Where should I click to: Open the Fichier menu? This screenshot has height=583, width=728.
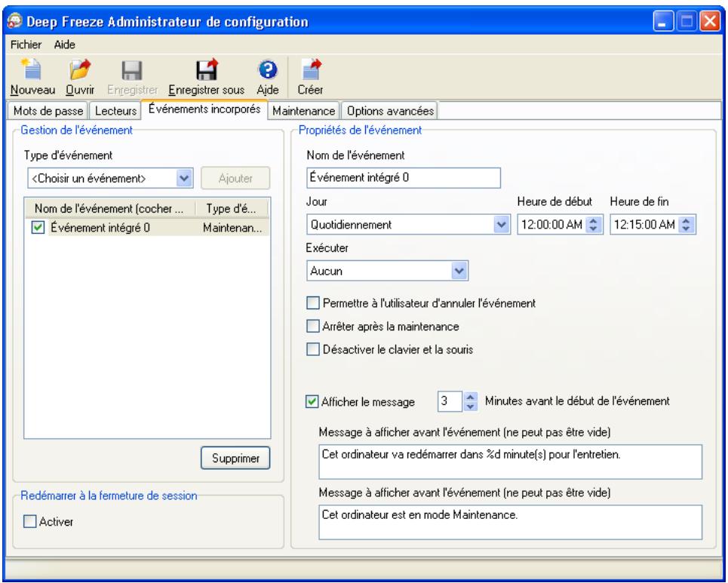point(26,44)
